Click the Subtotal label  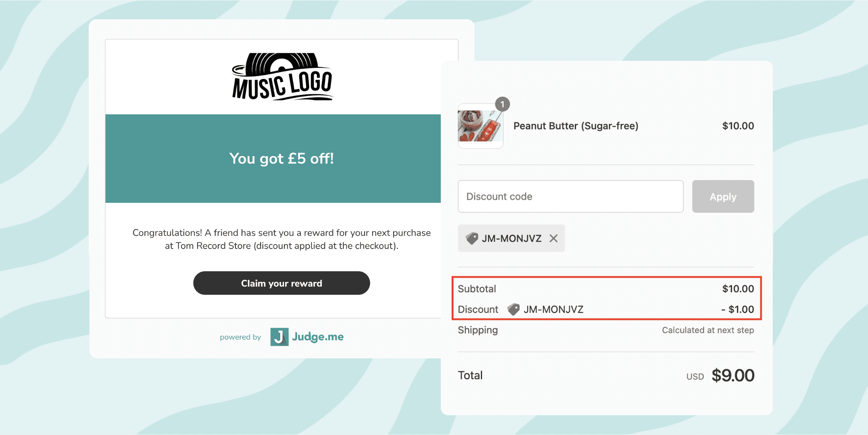[477, 289]
